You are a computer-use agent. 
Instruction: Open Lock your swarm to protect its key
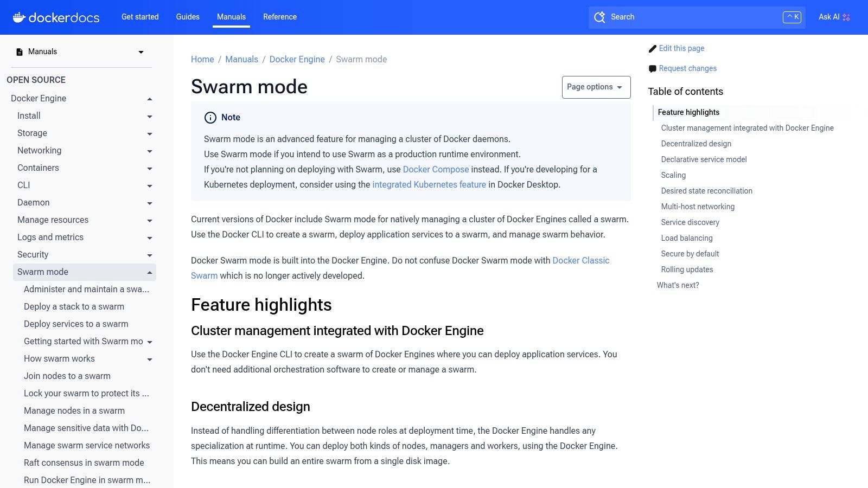[x=86, y=394]
